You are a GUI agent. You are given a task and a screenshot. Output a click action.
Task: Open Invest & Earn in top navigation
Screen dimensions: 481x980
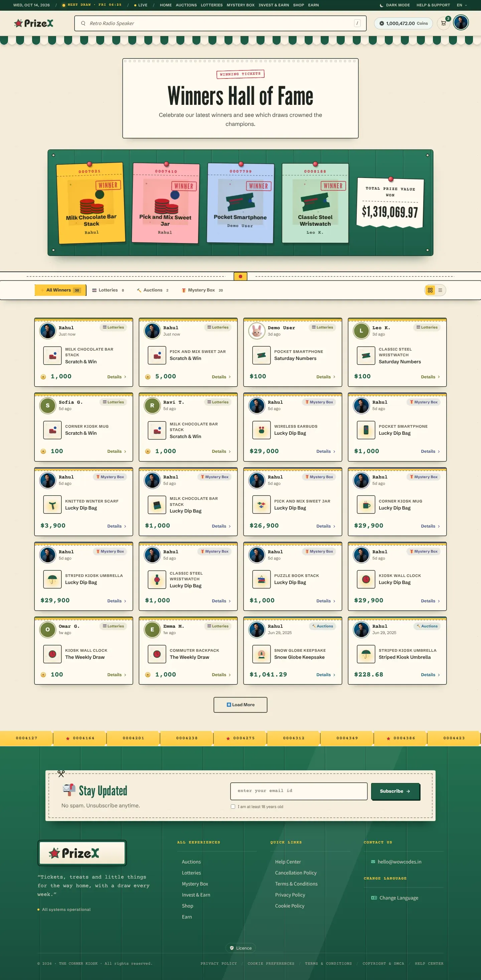pyautogui.click(x=274, y=5)
